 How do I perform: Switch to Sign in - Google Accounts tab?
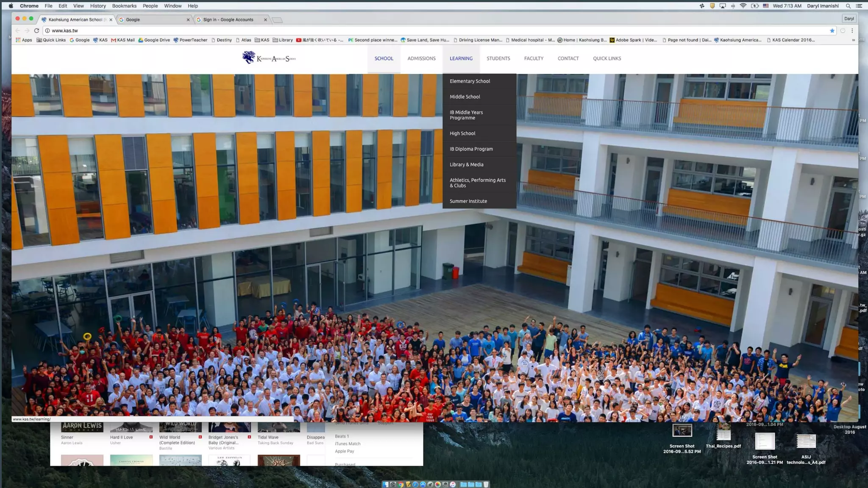pyautogui.click(x=228, y=20)
